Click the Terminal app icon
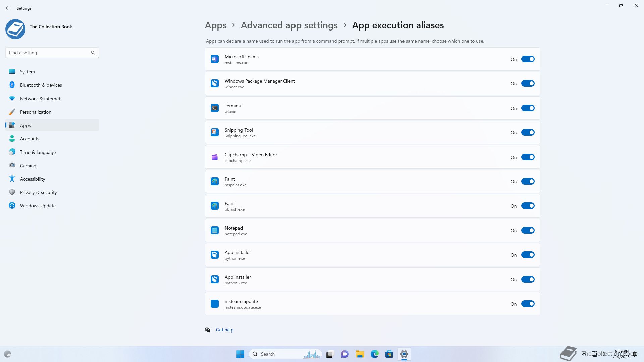The height and width of the screenshot is (362, 644). (215, 108)
